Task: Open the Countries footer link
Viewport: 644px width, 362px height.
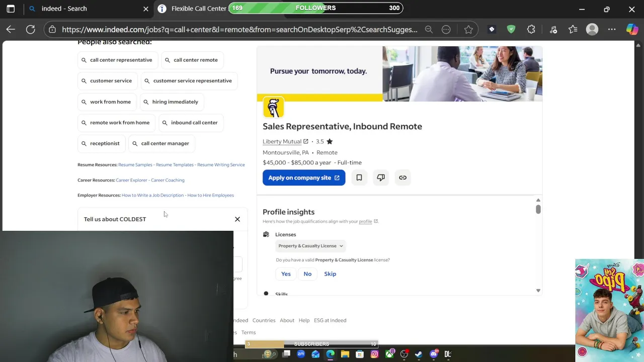Action: (264, 320)
